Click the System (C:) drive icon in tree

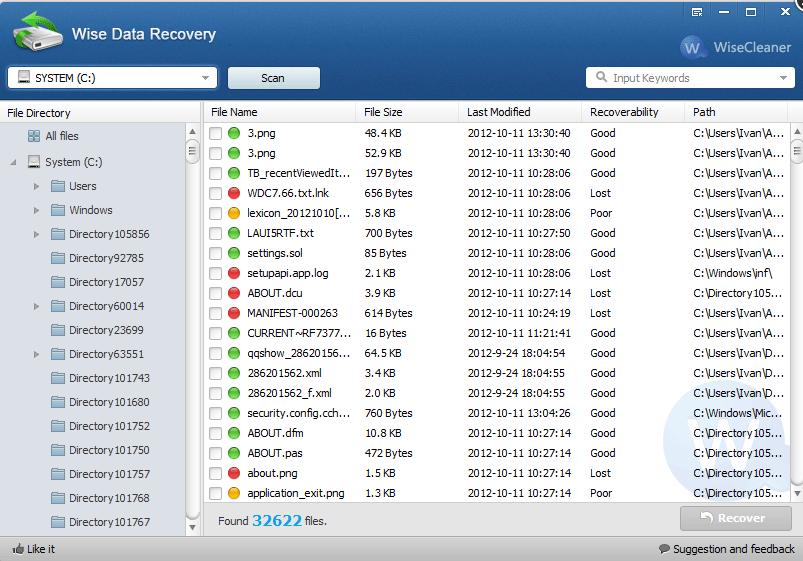(34, 162)
